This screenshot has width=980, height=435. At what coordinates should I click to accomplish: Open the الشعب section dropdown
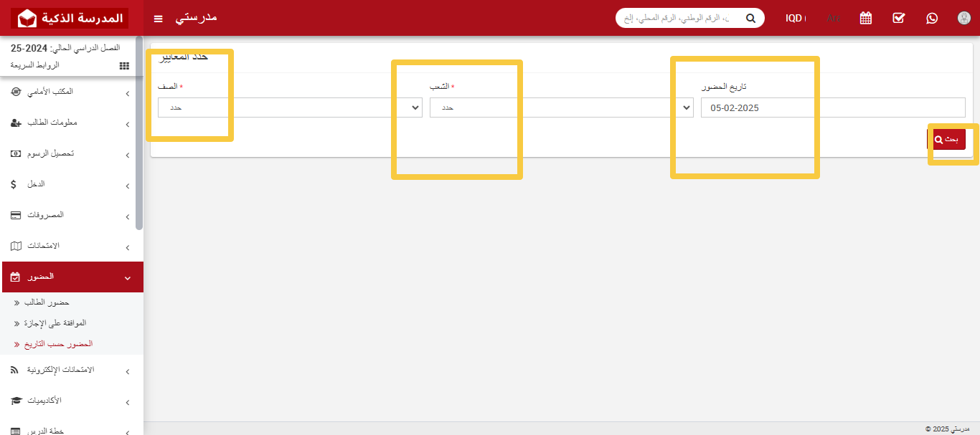click(x=561, y=107)
